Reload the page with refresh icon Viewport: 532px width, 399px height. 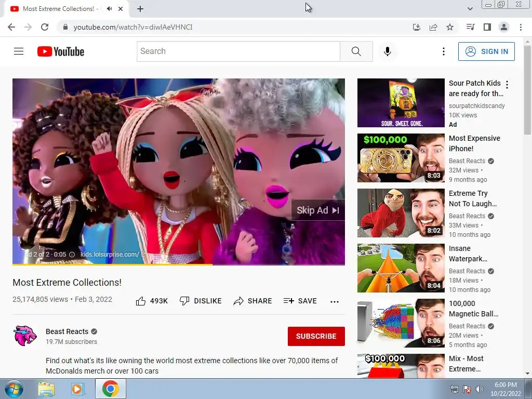point(45,27)
